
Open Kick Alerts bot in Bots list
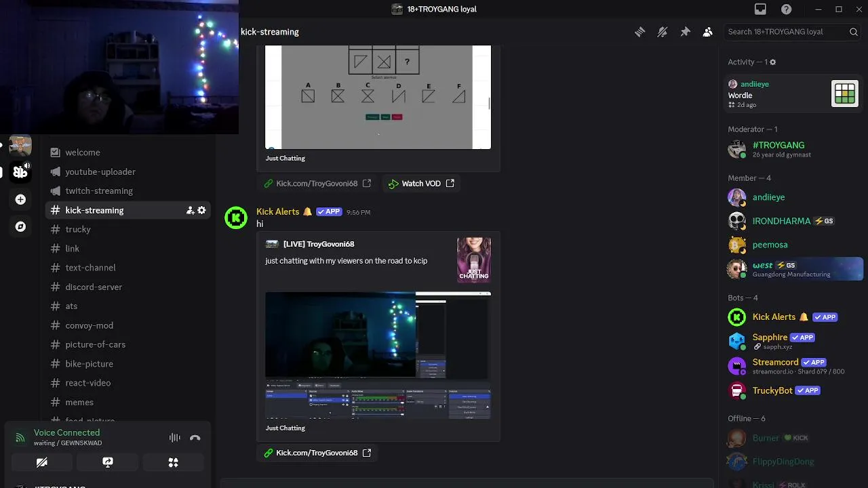pos(793,317)
